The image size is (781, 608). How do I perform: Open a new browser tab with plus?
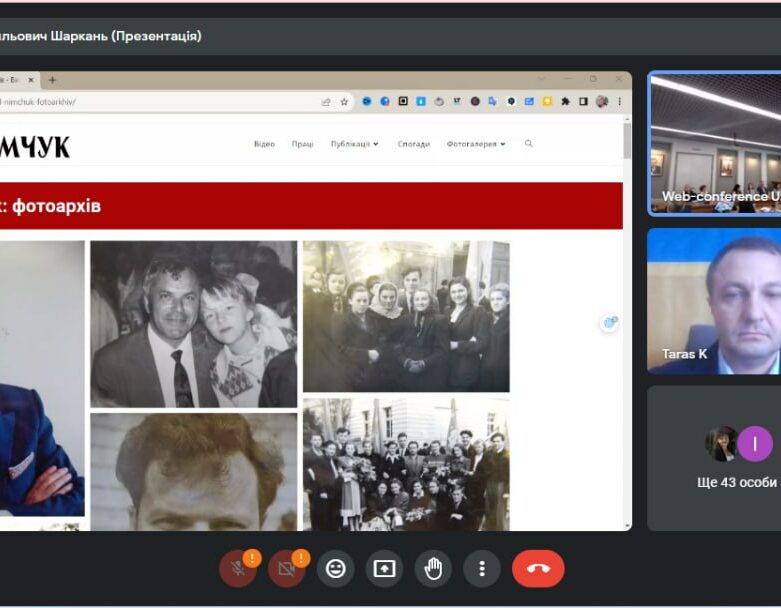pyautogui.click(x=52, y=80)
